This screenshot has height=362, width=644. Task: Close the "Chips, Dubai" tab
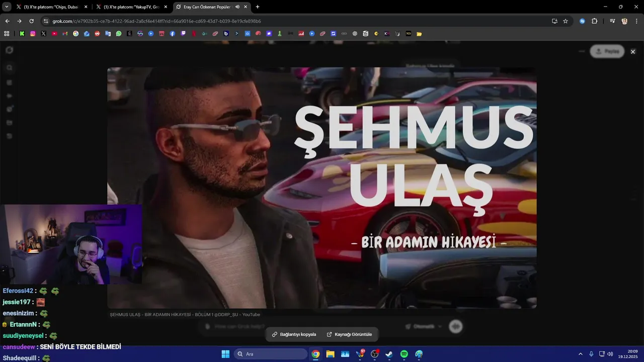click(x=86, y=7)
